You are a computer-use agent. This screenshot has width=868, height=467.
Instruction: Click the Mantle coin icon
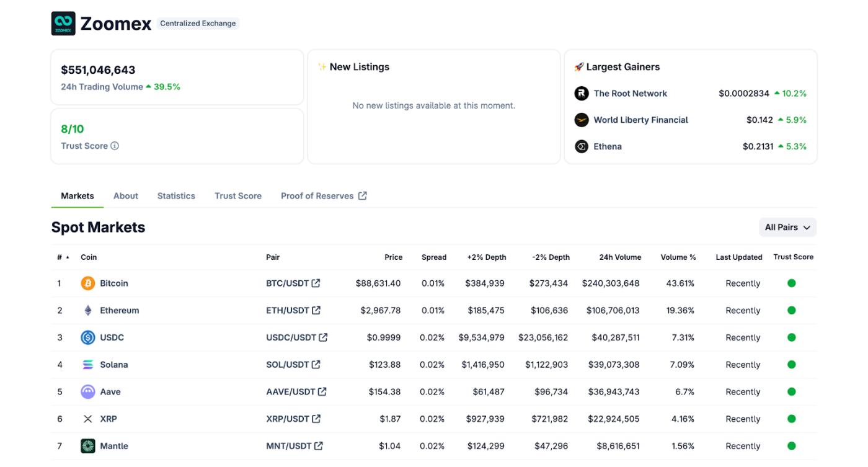point(88,446)
